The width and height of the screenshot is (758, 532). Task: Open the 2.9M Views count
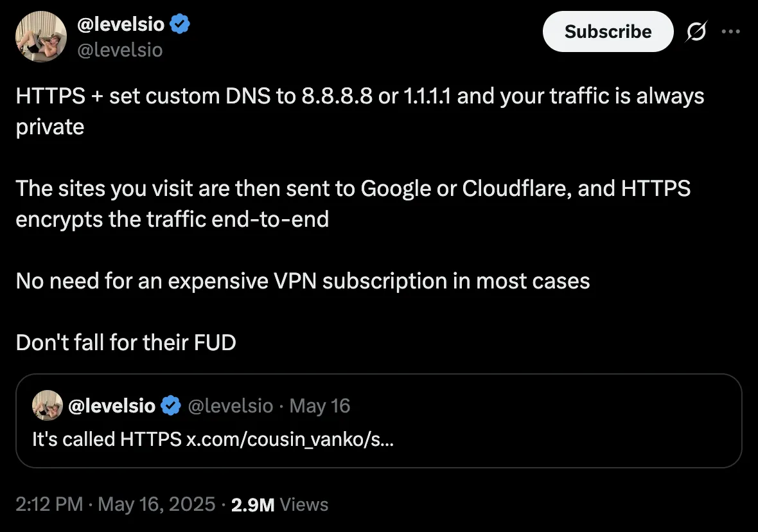pos(279,504)
